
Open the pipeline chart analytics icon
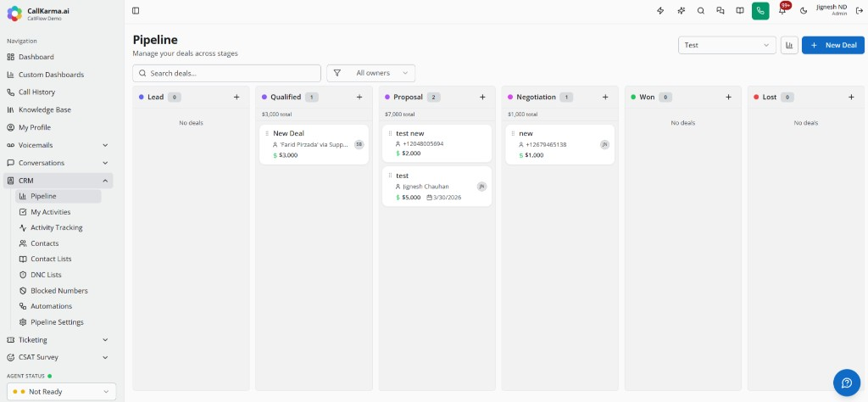[x=789, y=45]
